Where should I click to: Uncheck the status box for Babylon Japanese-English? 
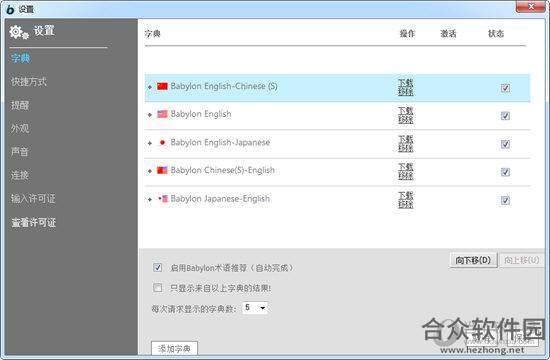(x=505, y=200)
